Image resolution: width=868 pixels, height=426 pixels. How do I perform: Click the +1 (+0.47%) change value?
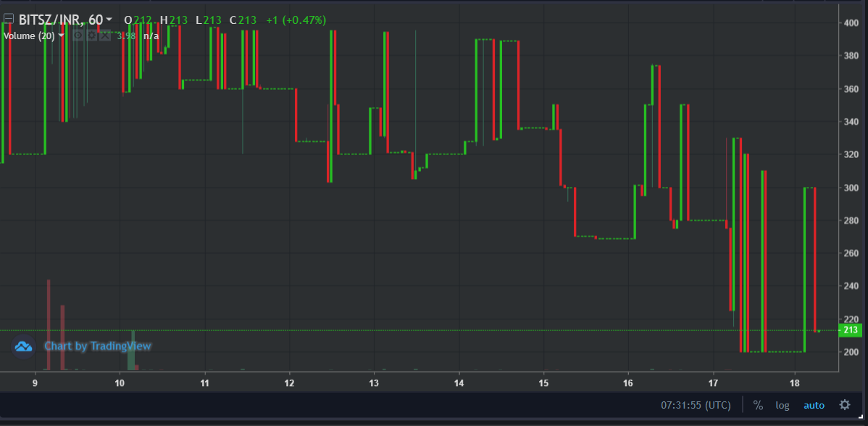296,20
